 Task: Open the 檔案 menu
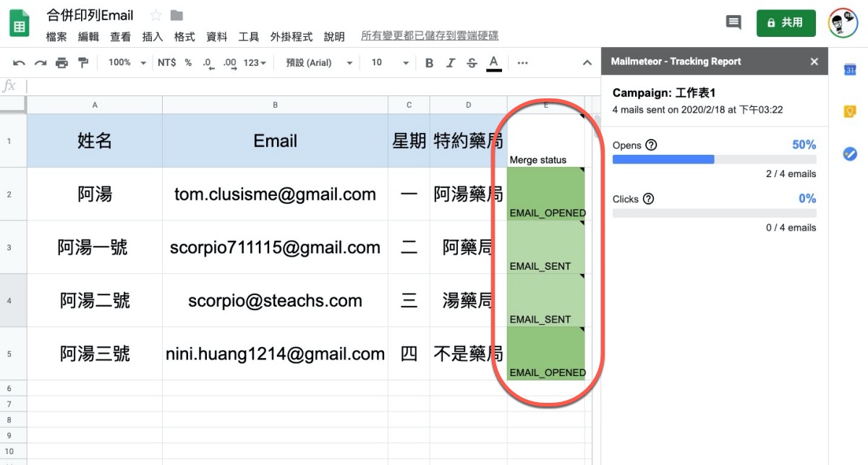click(x=56, y=37)
